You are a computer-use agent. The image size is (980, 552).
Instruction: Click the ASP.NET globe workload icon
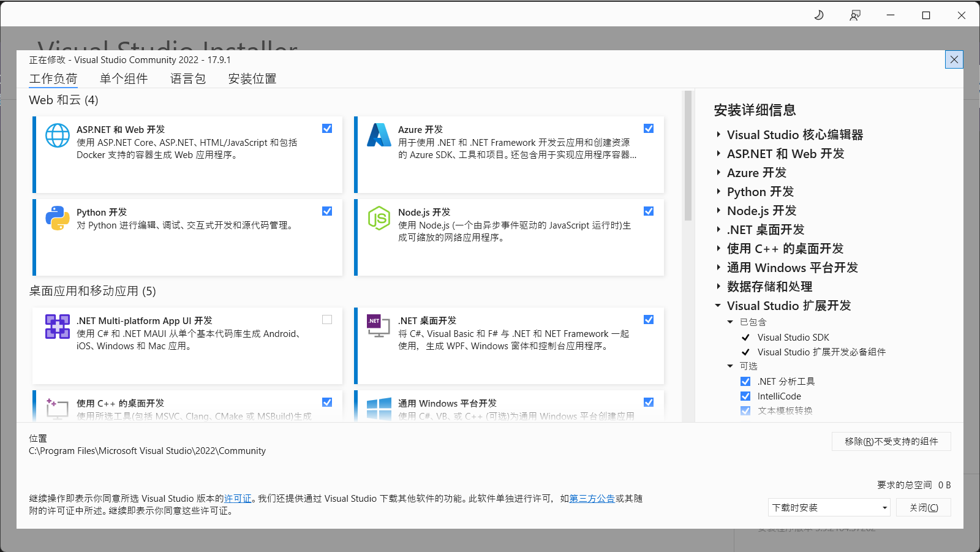(58, 135)
